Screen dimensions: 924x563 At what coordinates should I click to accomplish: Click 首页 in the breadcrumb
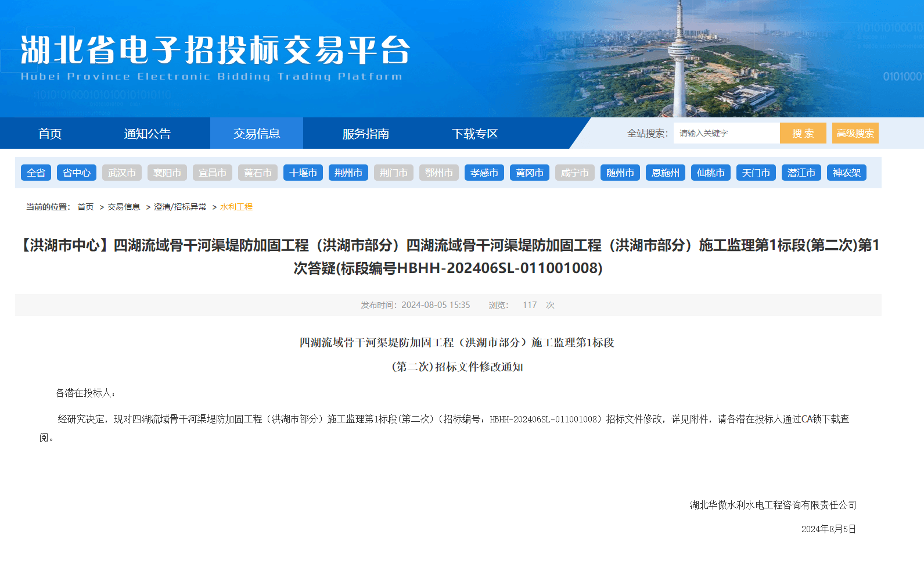[85, 207]
